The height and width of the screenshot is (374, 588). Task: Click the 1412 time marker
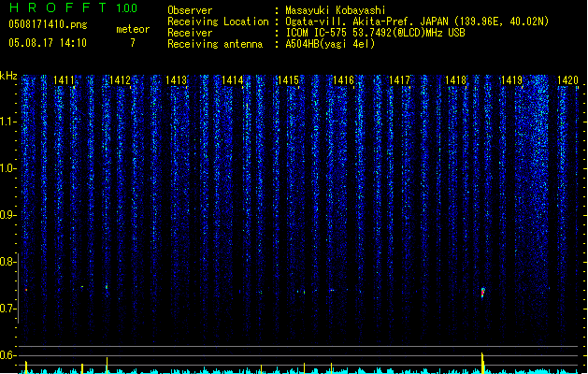(x=120, y=80)
